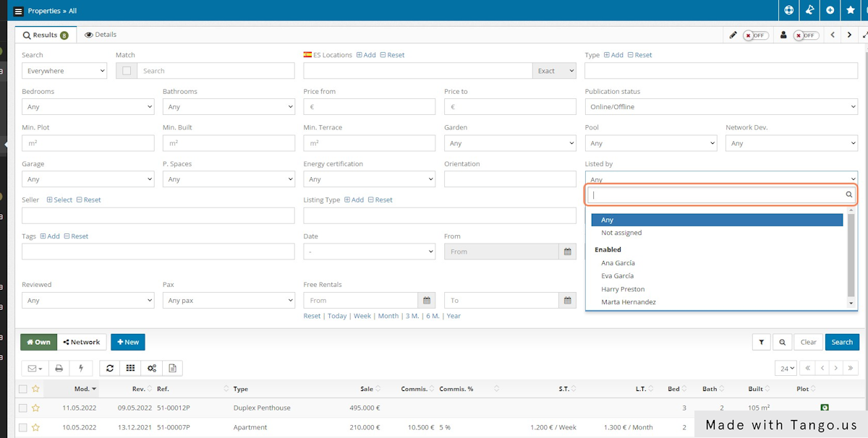Click the Search button

[x=842, y=342]
